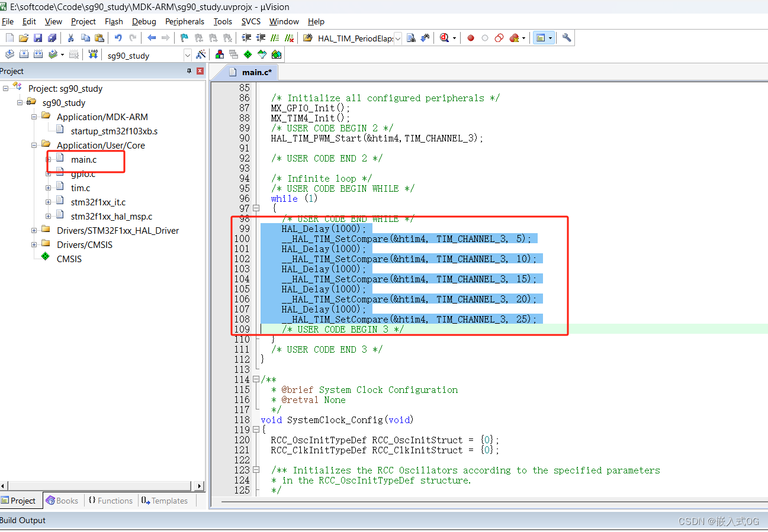768x532 pixels.
Task: Paste from clipboard with the Paste icon
Action: [x=99, y=38]
